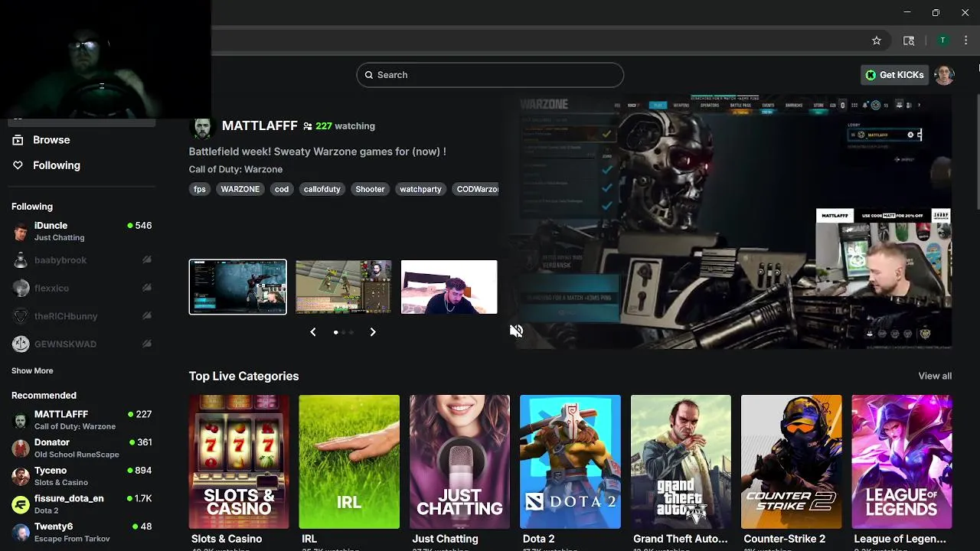
Task: Open Just Chatting category card
Action: pos(459,461)
